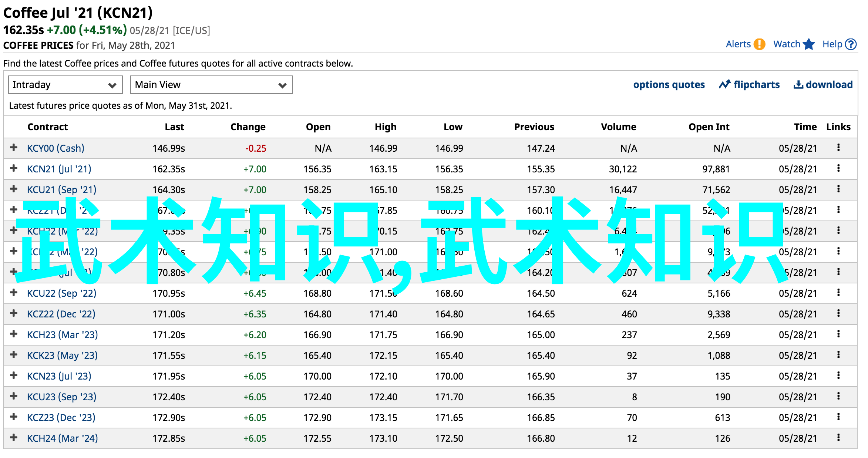Screen dimensions: 868x458
Task: Click the Alerts link
Action: click(x=738, y=44)
